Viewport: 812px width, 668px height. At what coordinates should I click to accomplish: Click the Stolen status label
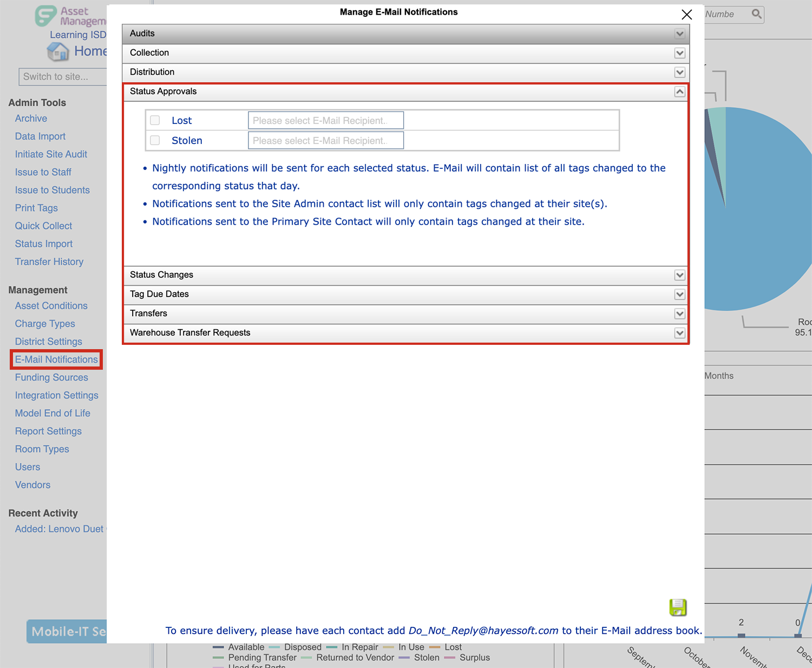tap(187, 140)
